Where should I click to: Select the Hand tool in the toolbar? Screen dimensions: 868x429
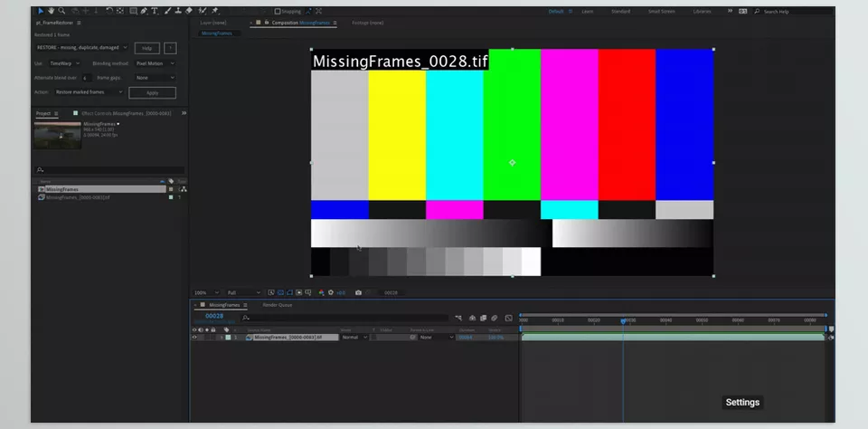tap(52, 11)
